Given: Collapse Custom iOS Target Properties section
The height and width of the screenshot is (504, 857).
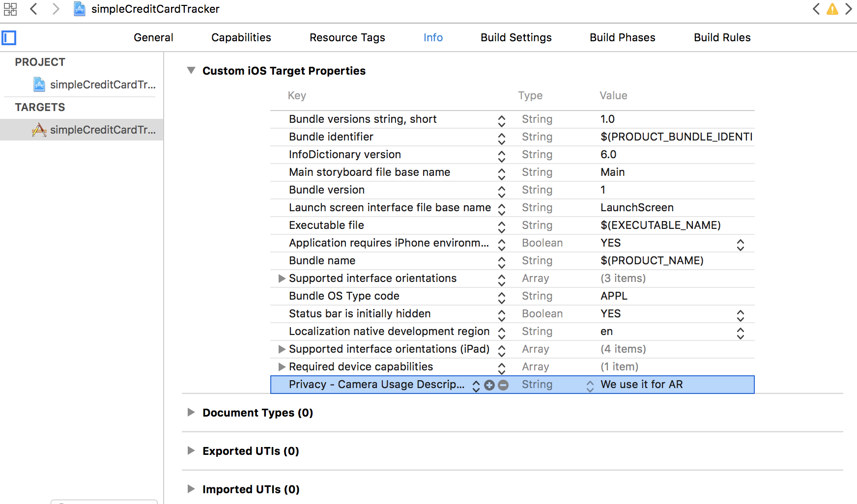Looking at the screenshot, I should [x=191, y=71].
